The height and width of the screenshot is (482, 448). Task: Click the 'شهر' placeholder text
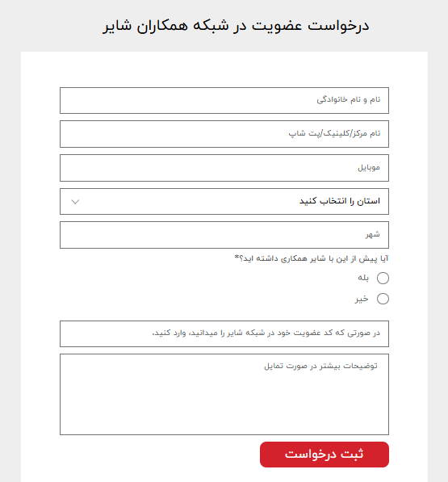click(x=373, y=235)
